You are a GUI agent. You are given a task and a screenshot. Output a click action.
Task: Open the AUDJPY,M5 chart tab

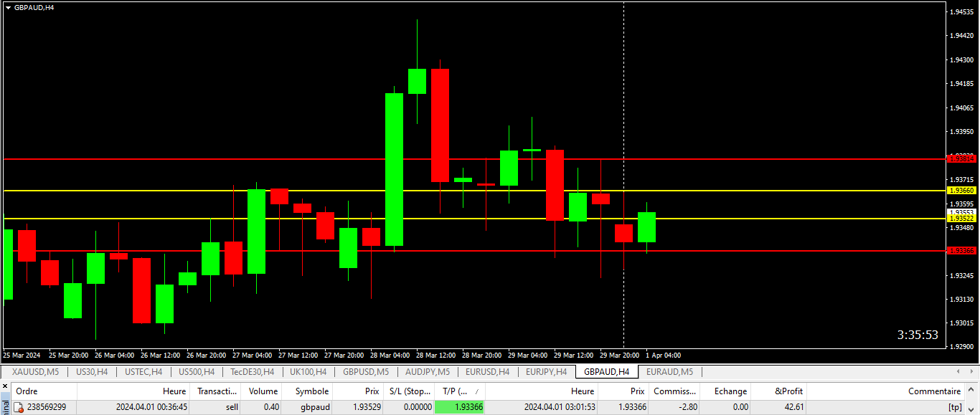point(427,372)
